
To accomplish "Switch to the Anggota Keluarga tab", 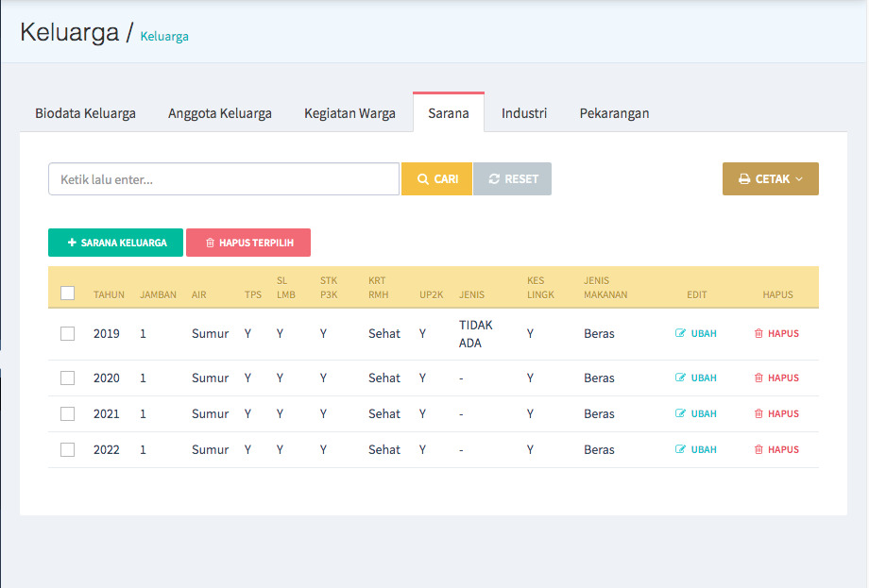I will (220, 113).
